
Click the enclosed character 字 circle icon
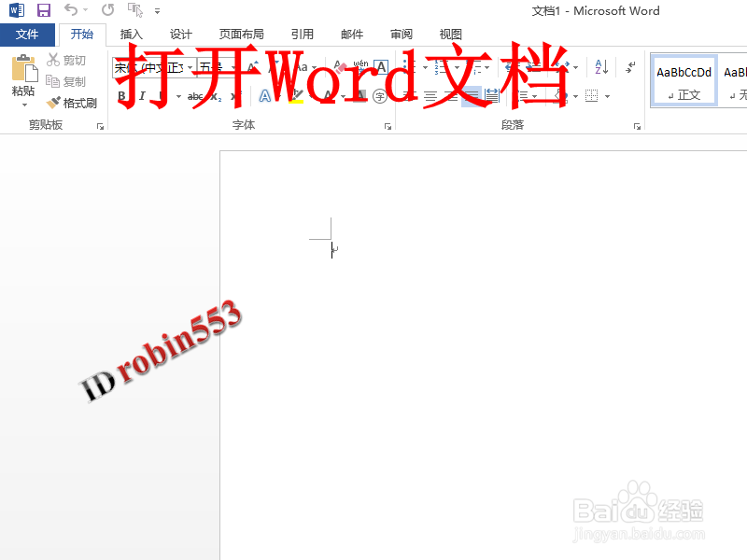click(380, 97)
